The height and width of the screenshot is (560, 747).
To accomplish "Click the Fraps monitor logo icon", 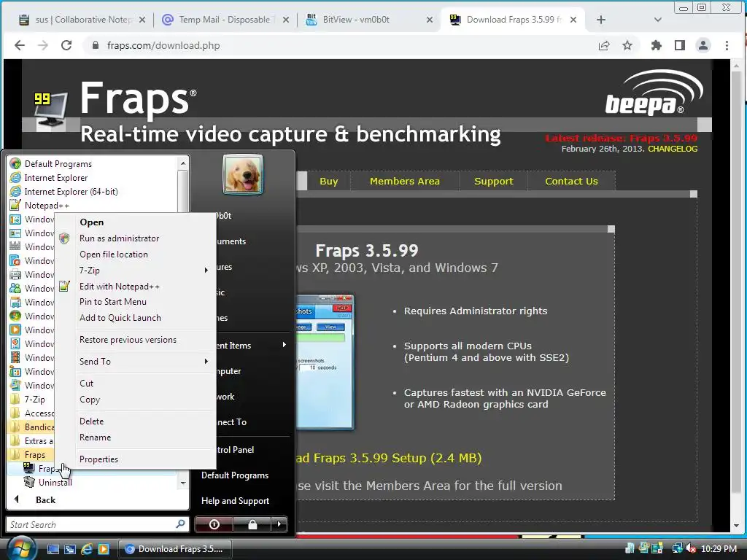I will [50, 111].
